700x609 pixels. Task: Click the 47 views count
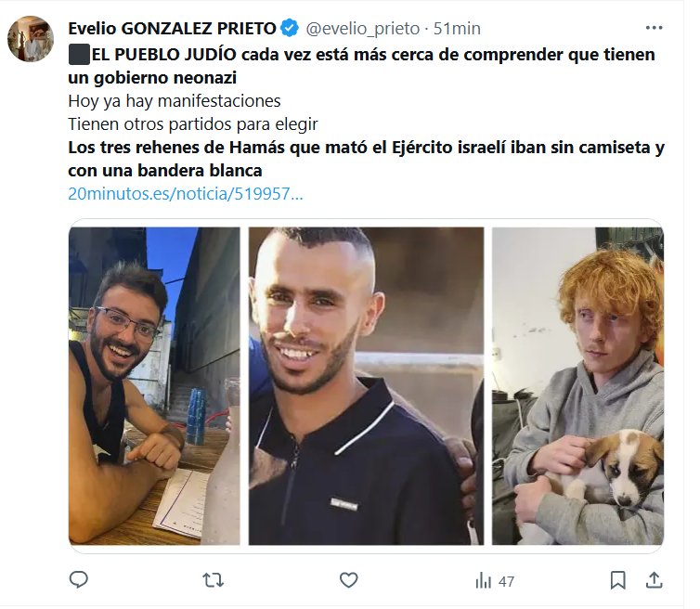(x=506, y=581)
